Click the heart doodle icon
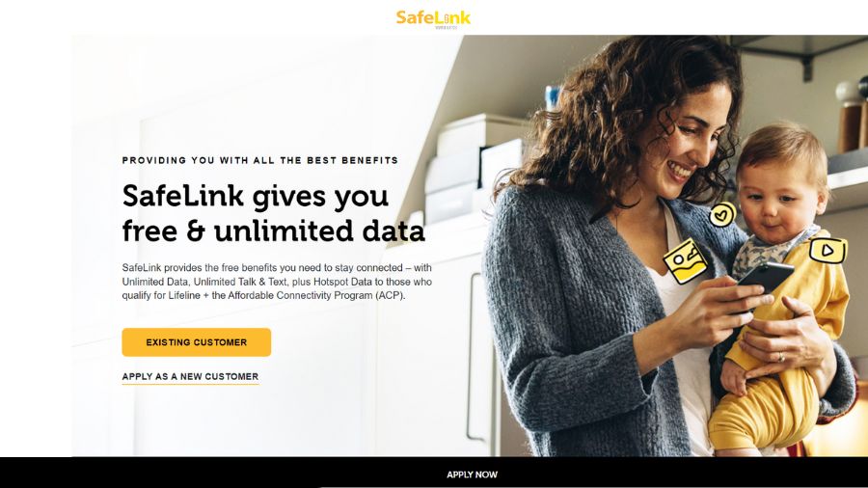Viewport: 868px width, 488px height. pyautogui.click(x=721, y=215)
